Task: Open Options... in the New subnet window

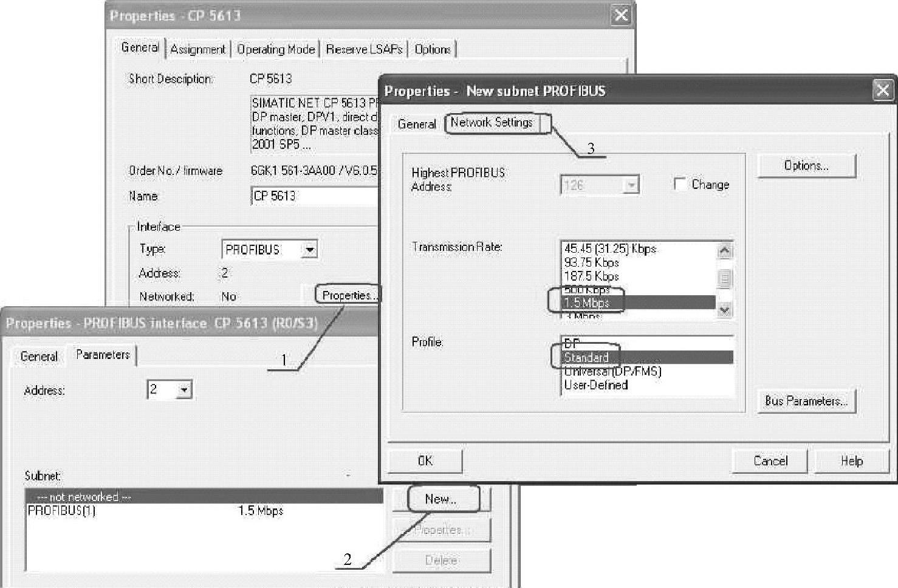Action: (x=806, y=166)
